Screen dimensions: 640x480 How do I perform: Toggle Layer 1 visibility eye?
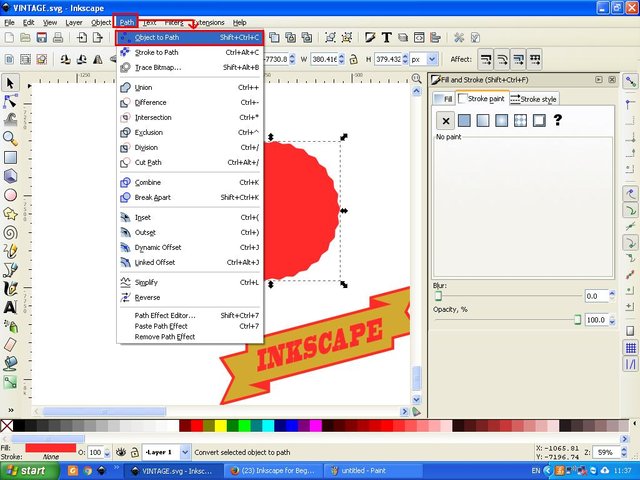coord(120,452)
